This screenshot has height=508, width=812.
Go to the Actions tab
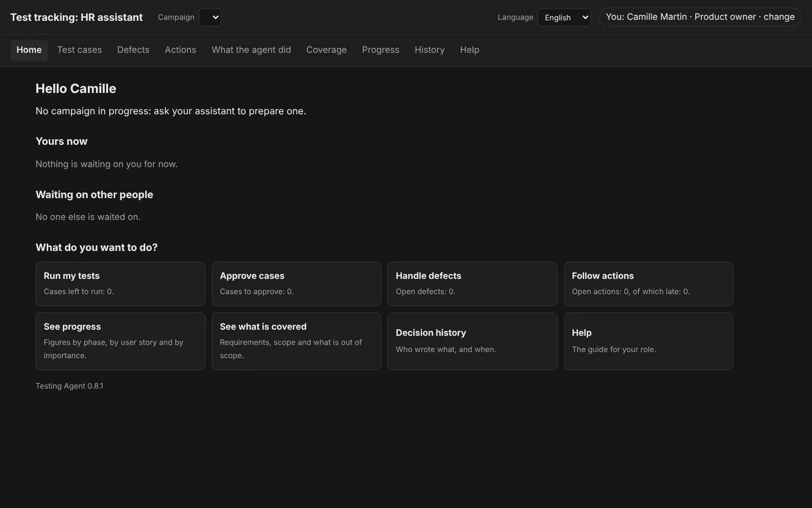(180, 50)
